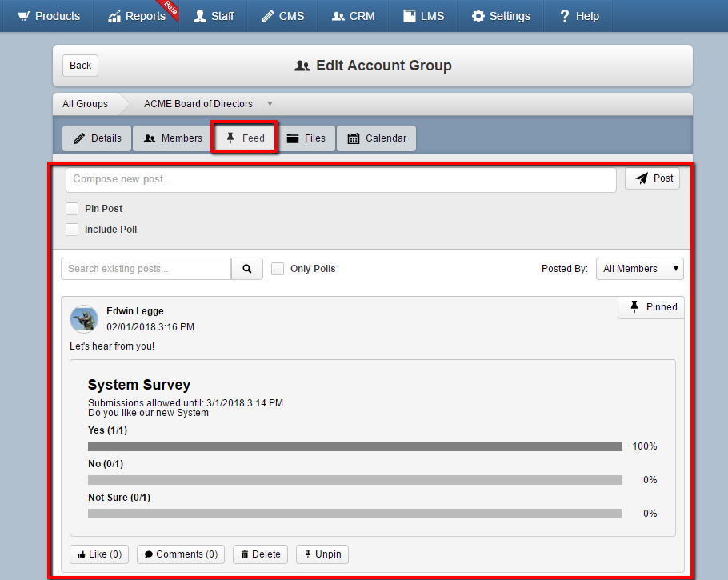Click the calendar icon on Calendar tab

coord(354,138)
